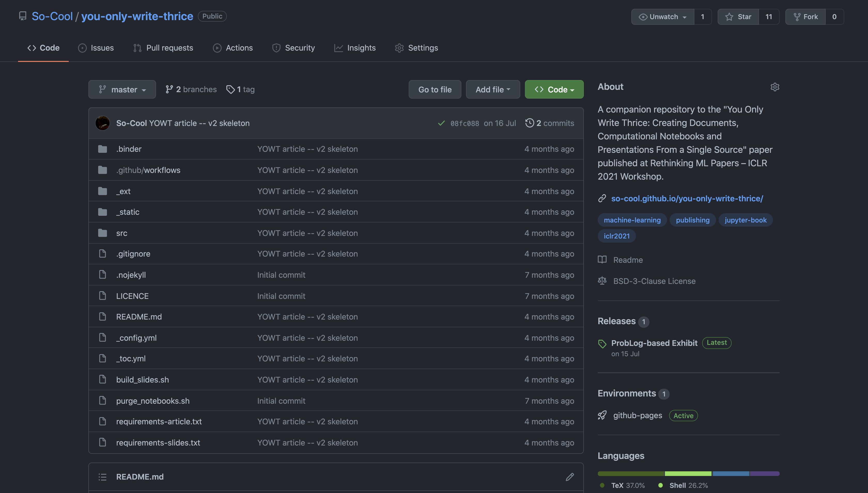
Task: Open the requirements-article.txt file
Action: (159, 422)
